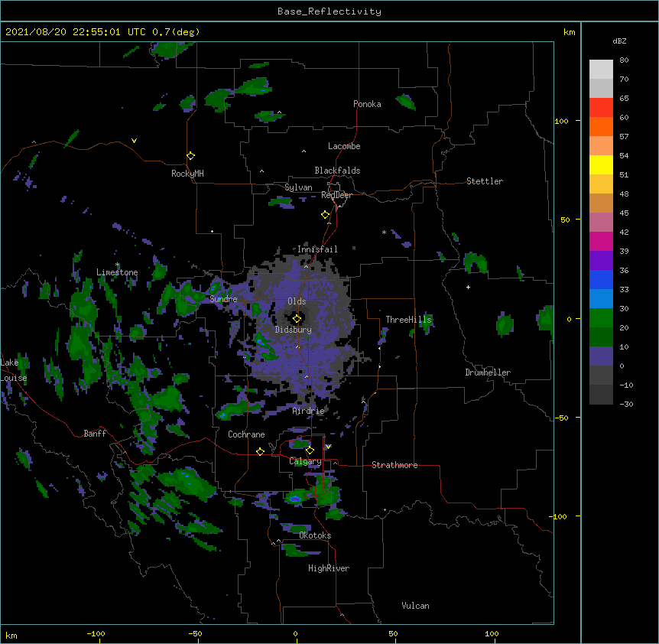Click the yellow diamond marker above the Calgary label
Screen dimensions: 659x644
310,450
